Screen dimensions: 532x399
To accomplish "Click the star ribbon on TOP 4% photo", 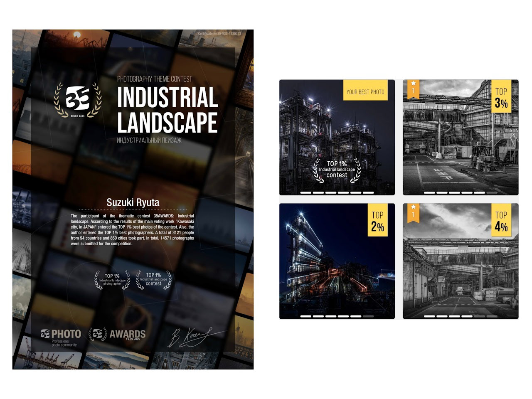I will [413, 213].
